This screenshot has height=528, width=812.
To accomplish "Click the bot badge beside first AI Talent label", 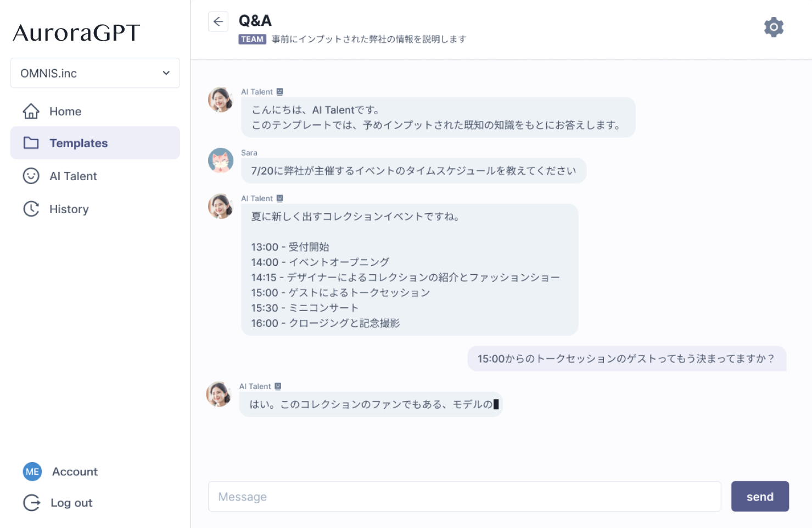I will tap(280, 92).
